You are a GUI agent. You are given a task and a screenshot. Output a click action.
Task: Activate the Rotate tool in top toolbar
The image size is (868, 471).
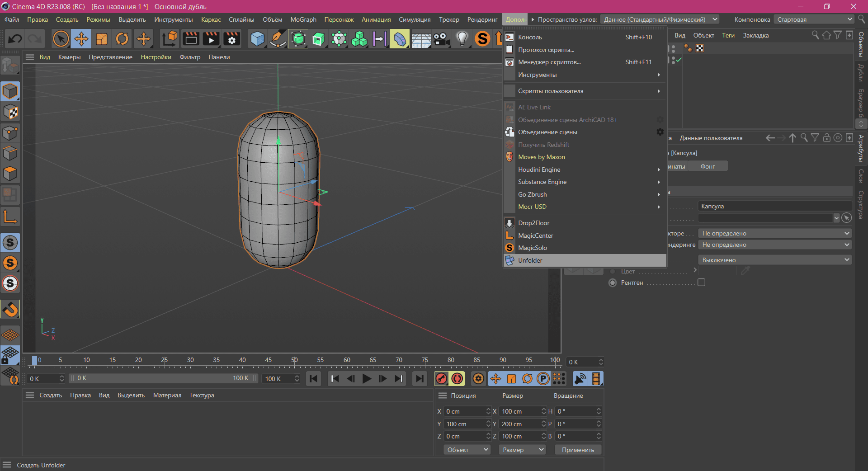point(122,39)
